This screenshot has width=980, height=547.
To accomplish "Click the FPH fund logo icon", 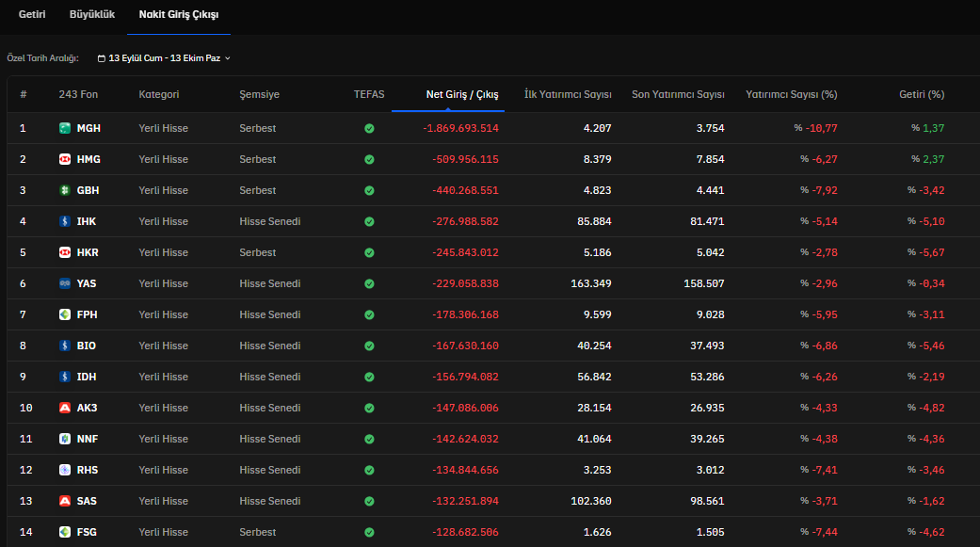I will pos(64,314).
